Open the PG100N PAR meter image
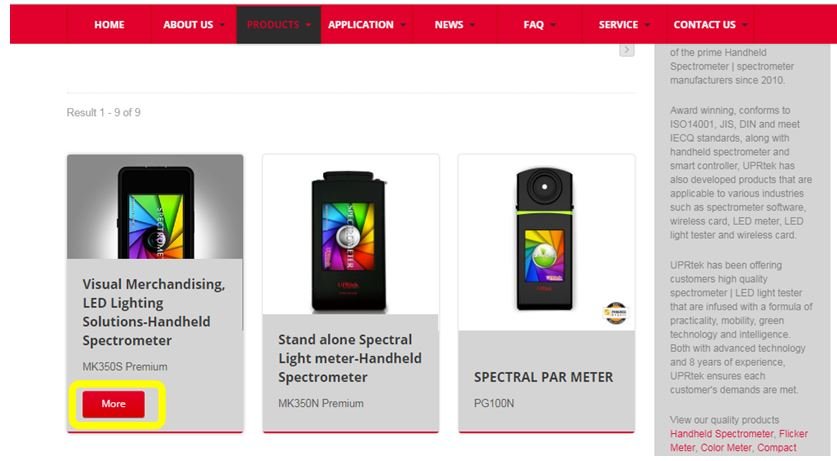Viewport: 837px width, 461px height. [x=547, y=243]
